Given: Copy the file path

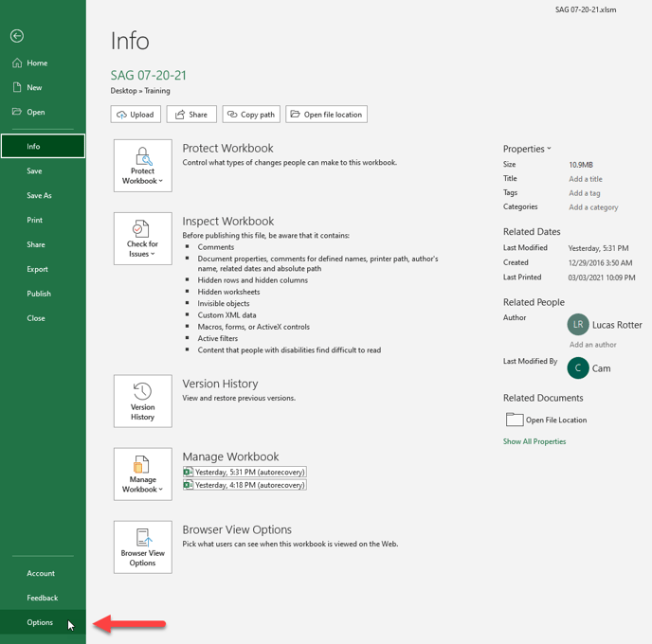Looking at the screenshot, I should (x=251, y=115).
